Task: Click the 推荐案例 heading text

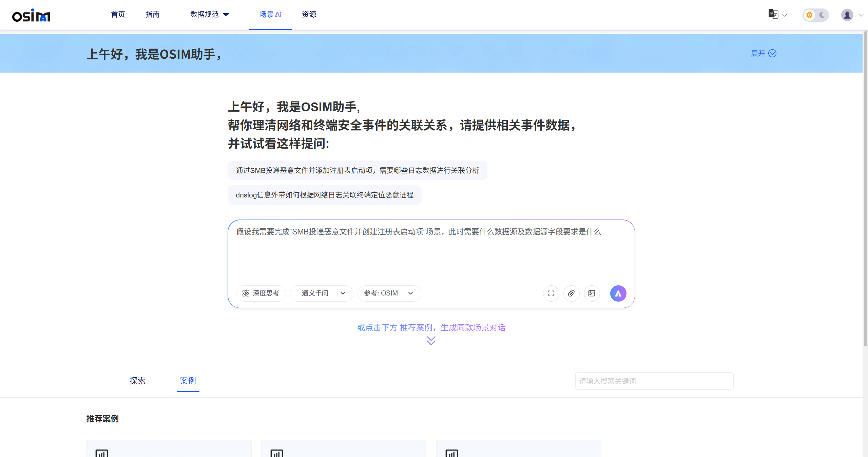Action: point(102,419)
